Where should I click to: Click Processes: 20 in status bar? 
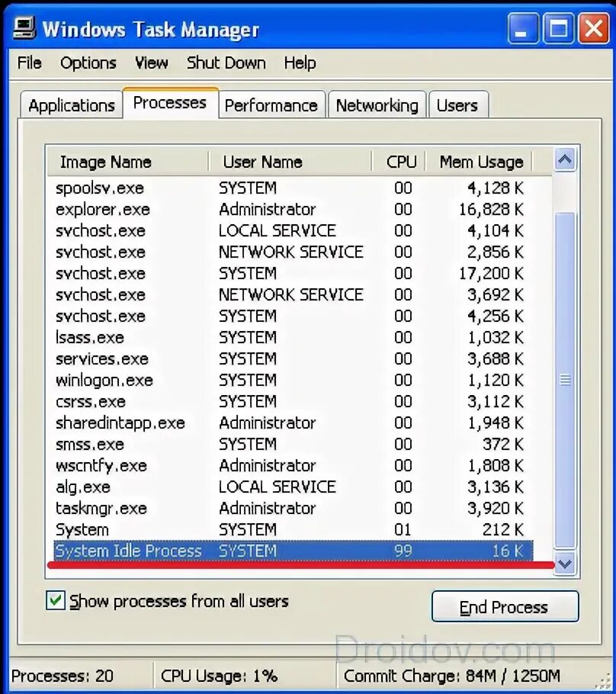(63, 676)
